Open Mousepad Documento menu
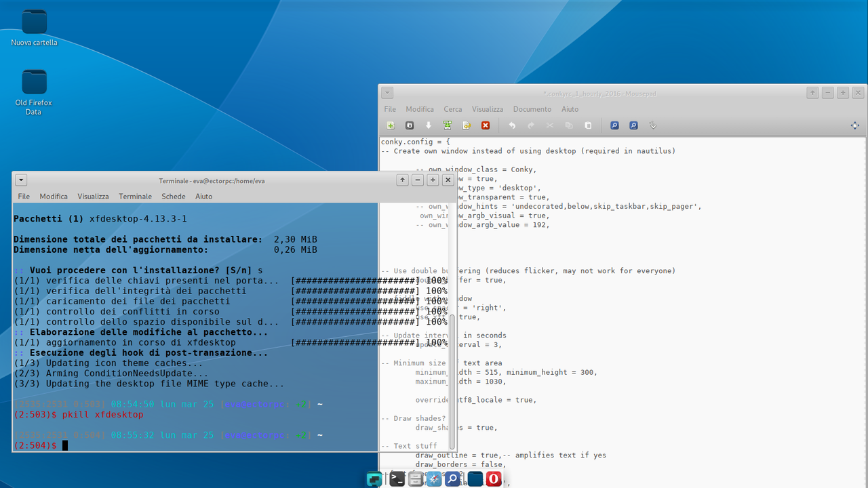Viewport: 868px width, 488px height. click(532, 109)
